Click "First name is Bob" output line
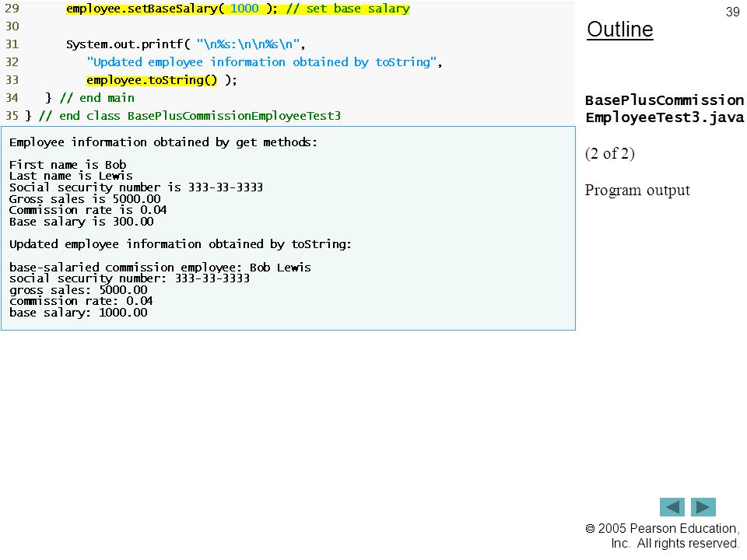Screen dimensions: 747x560 point(68,165)
